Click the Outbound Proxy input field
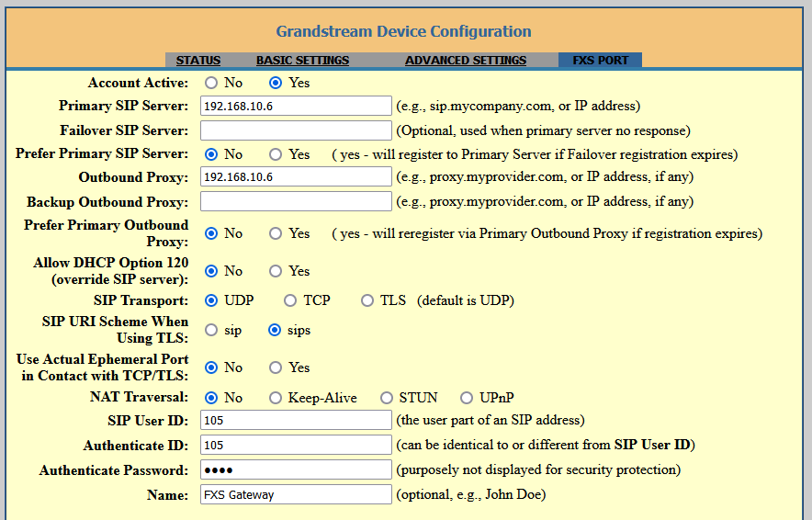This screenshot has height=520, width=812. coord(296,176)
